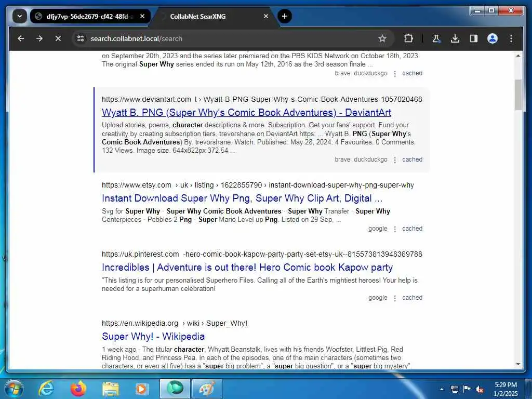Open cached link for Etsy result
This screenshot has width=532, height=399.
coord(412,229)
